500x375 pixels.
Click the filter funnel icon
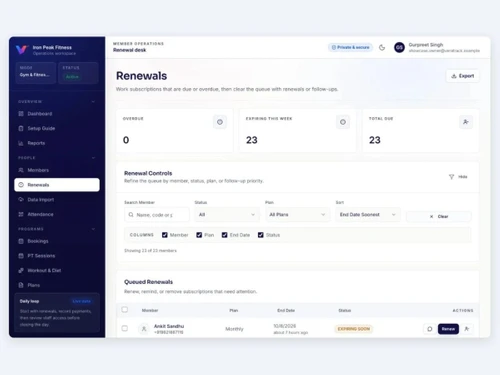[x=451, y=177]
